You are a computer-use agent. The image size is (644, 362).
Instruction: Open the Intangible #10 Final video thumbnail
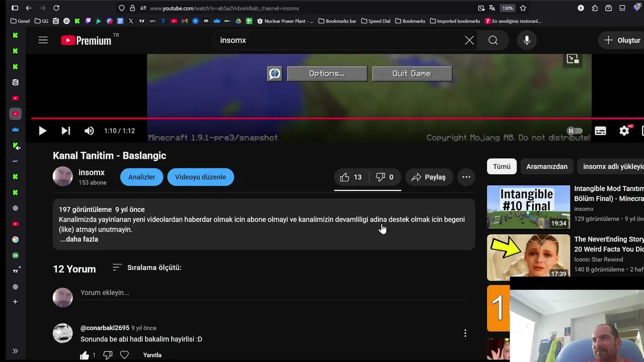528,207
